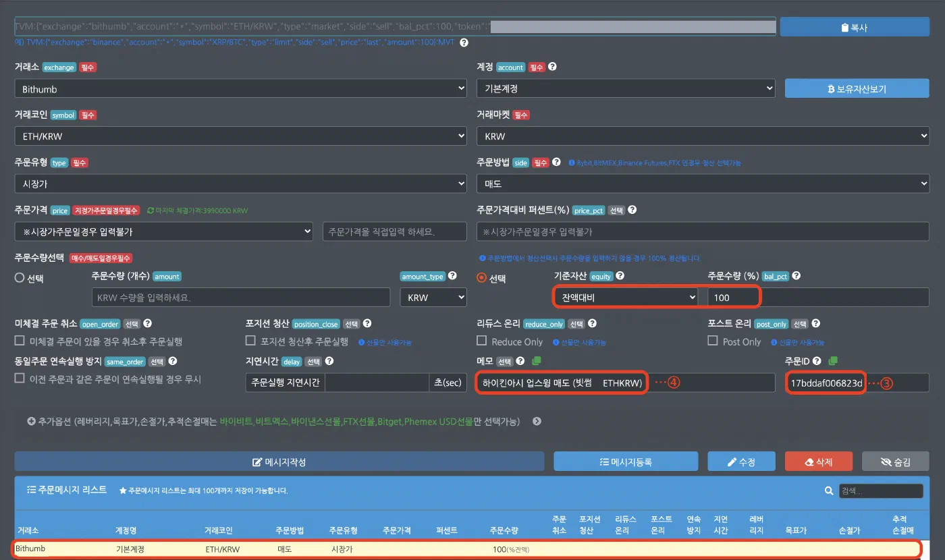The height and width of the screenshot is (560, 945).
Task: Open the 거래코인 dropdown showing ETH/KRW
Action: (x=240, y=136)
